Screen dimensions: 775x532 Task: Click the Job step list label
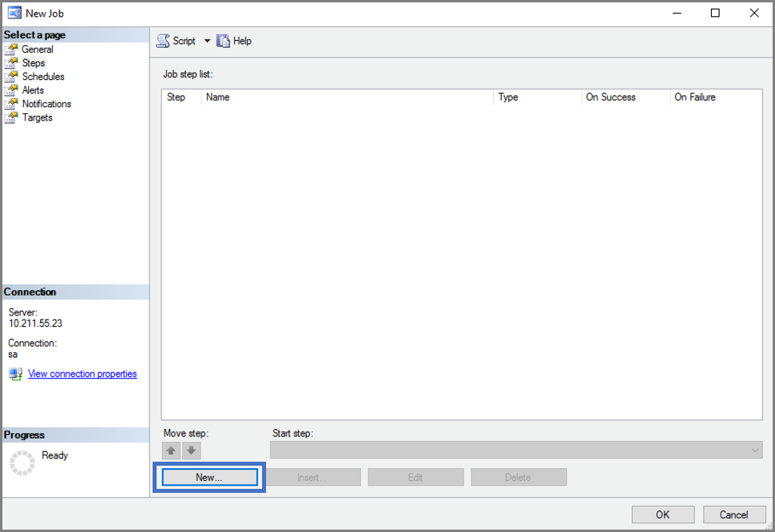tap(188, 74)
